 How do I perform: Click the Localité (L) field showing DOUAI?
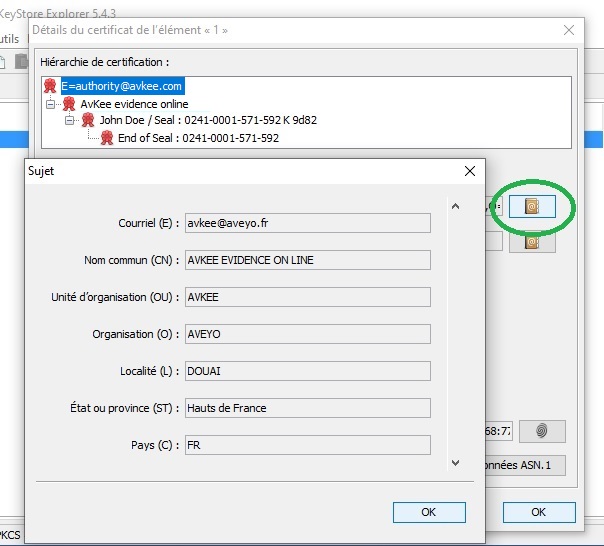click(x=308, y=371)
